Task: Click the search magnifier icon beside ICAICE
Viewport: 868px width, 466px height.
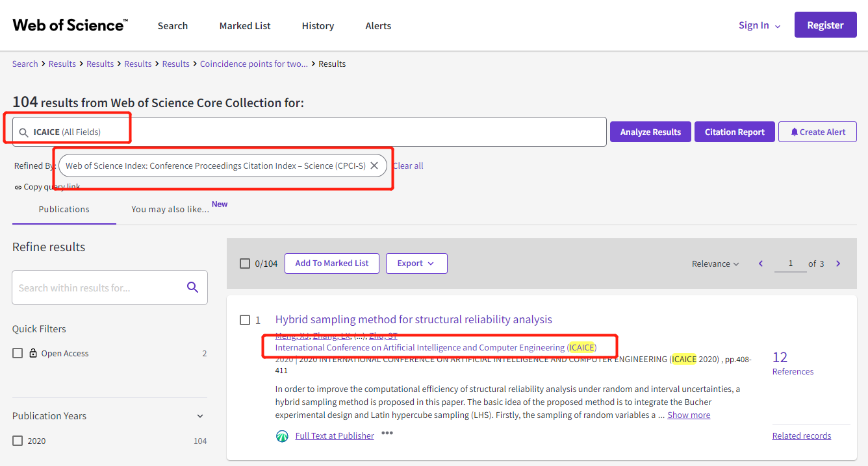Action: [23, 132]
